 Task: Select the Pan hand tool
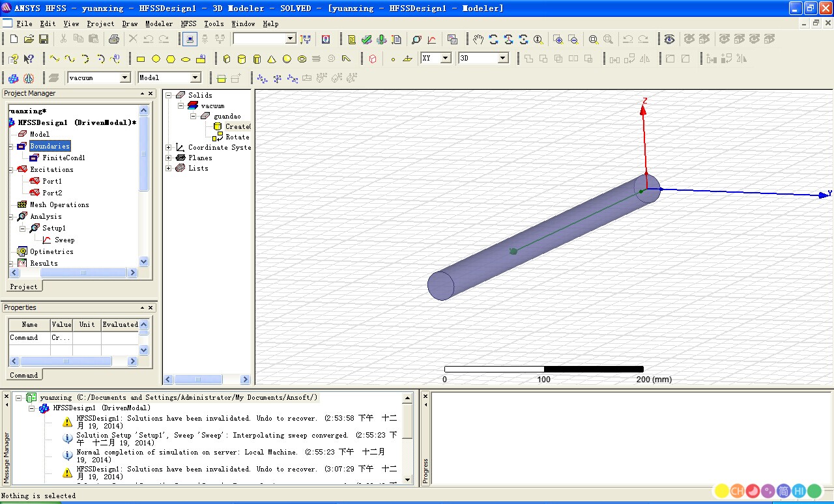478,39
